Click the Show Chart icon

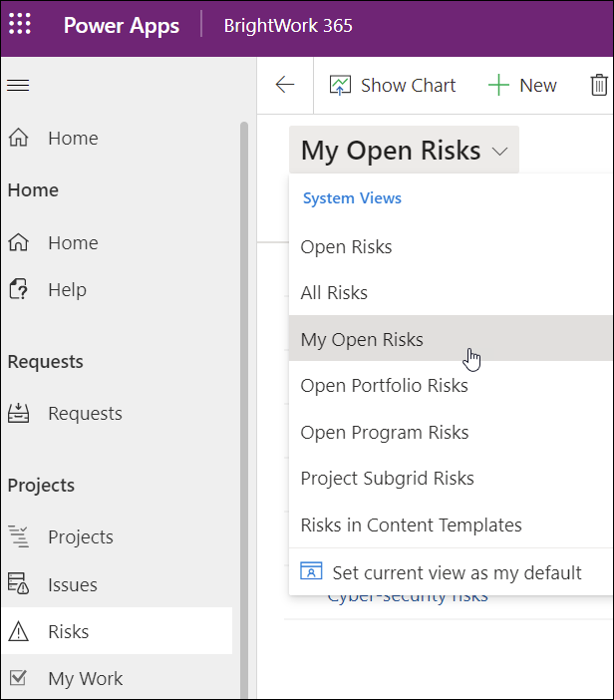pyautogui.click(x=341, y=86)
